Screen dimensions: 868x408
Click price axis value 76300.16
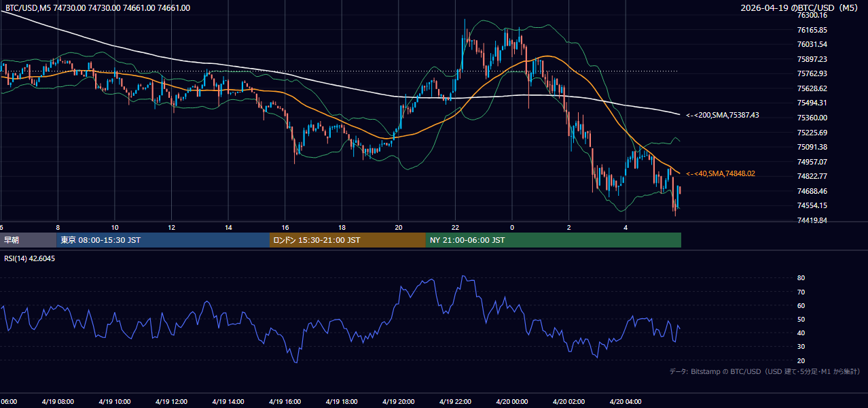click(x=812, y=15)
